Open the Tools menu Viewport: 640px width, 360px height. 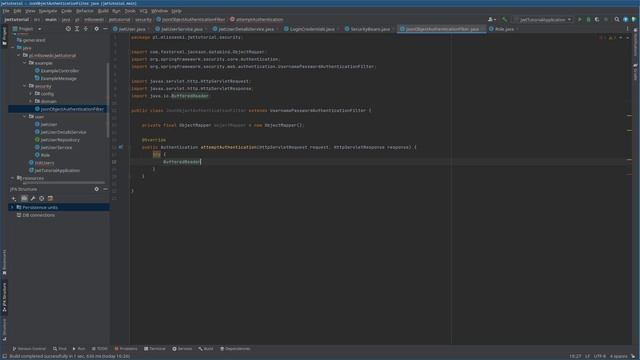pyautogui.click(x=130, y=11)
